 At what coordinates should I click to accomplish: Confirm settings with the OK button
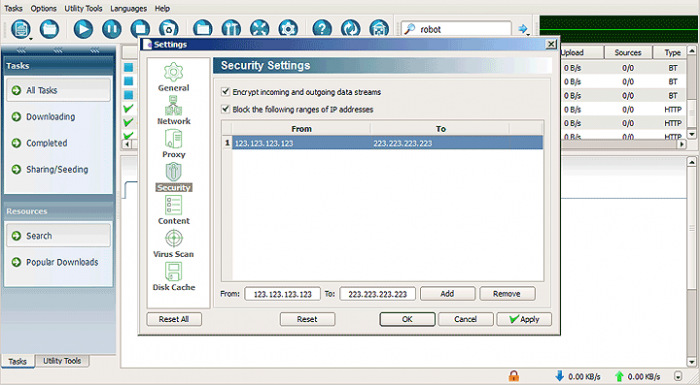(407, 319)
